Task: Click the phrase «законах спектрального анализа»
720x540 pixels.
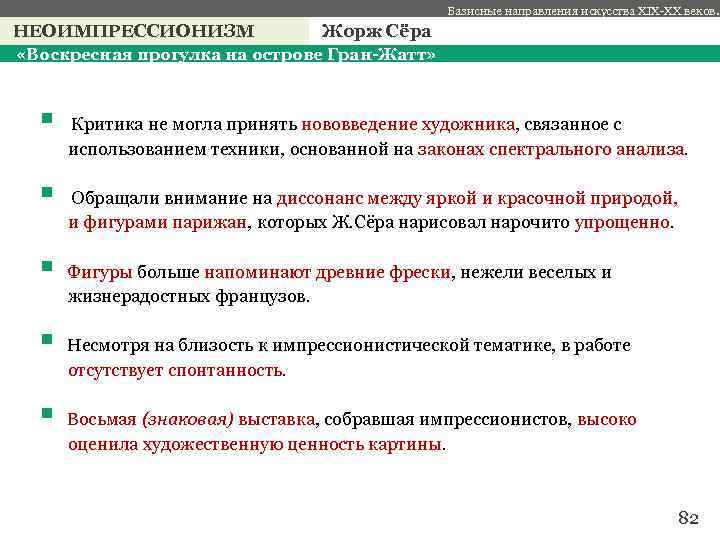Action: 551,150
